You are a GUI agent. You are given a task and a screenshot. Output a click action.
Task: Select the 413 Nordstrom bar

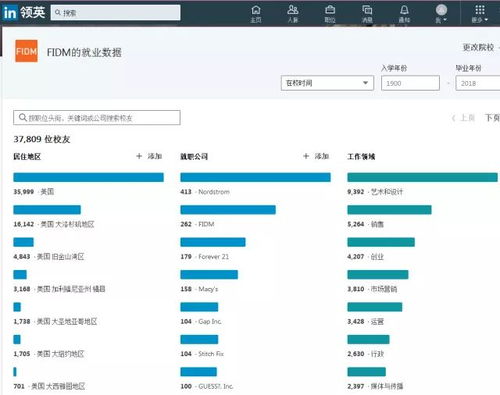(x=255, y=177)
